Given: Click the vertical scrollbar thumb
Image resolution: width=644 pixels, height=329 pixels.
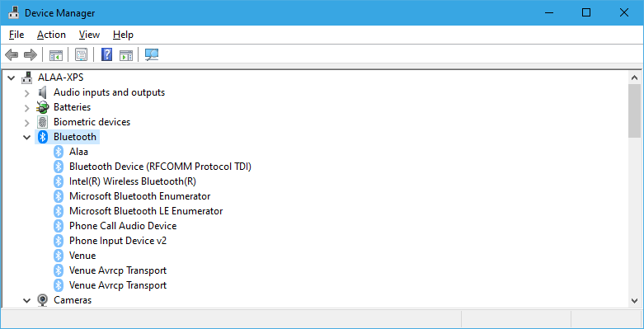Looking at the screenshot, I should point(635,110).
